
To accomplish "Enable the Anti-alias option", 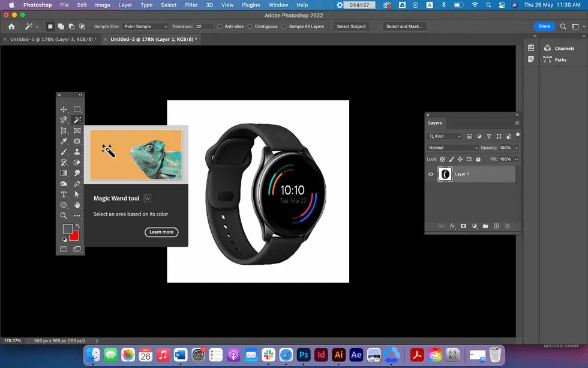I will coord(219,26).
